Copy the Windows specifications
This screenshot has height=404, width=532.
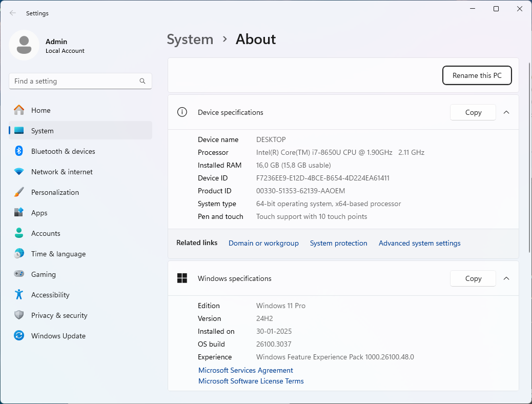click(x=473, y=278)
